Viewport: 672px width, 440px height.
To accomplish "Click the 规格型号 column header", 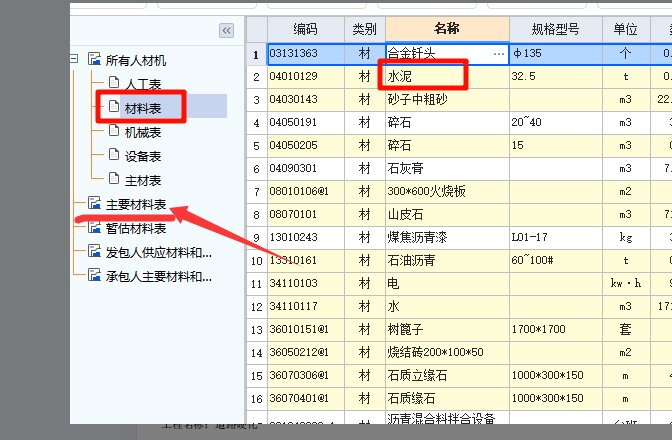I will coord(556,29).
